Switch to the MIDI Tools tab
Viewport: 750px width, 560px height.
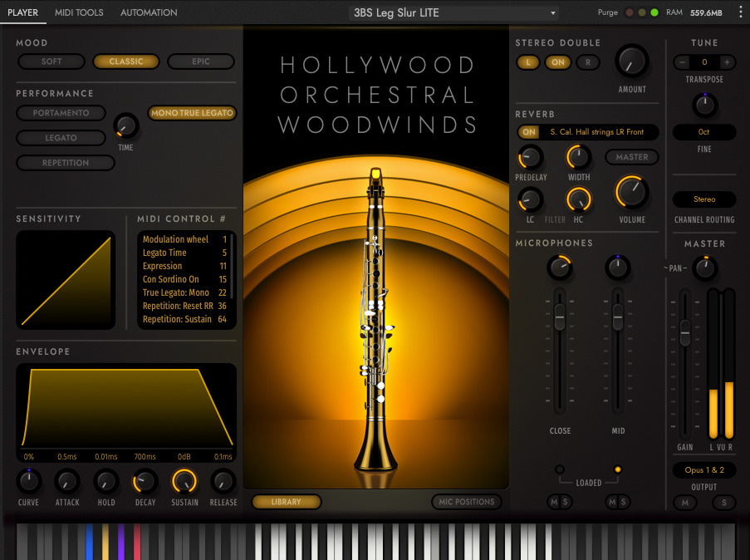point(79,12)
